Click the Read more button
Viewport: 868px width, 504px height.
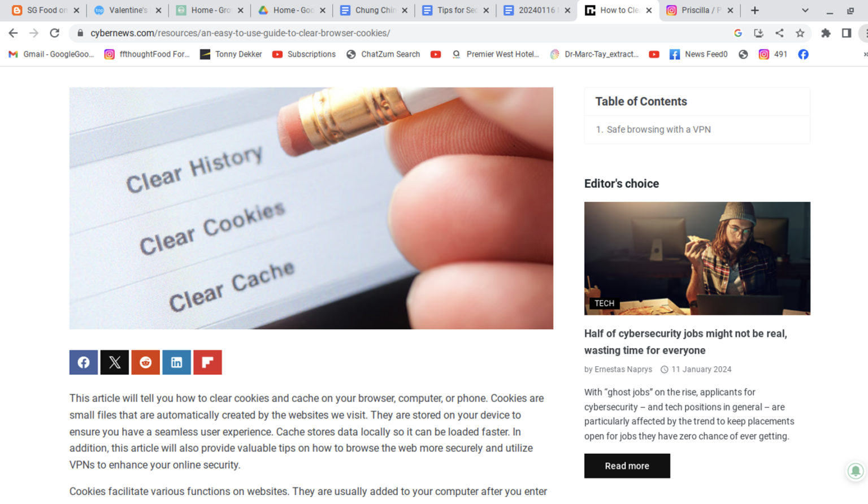coord(627,466)
